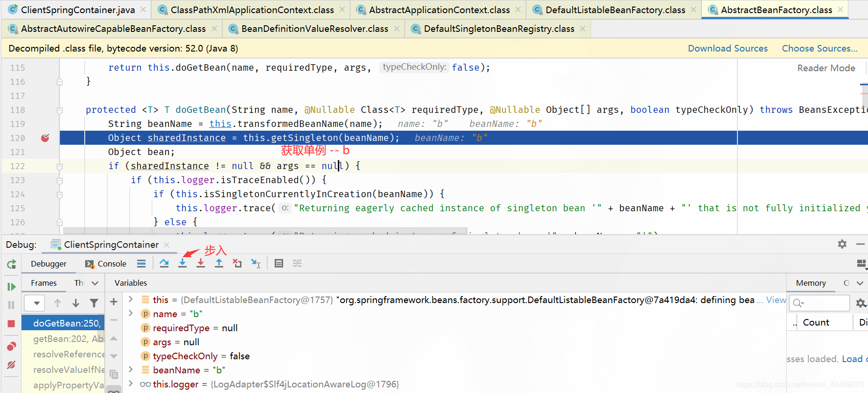Add a new watch with the plus icon
Screen dimensions: 868x393
click(114, 302)
